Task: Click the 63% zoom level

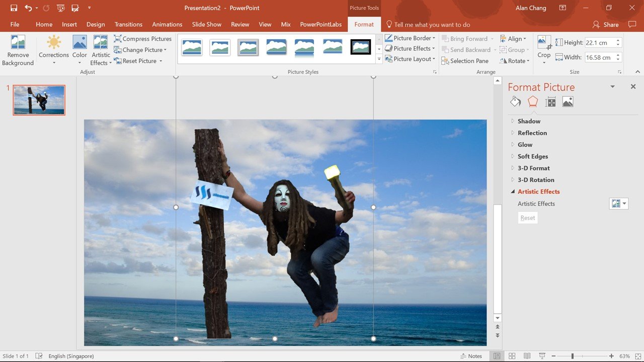Action: [624, 356]
